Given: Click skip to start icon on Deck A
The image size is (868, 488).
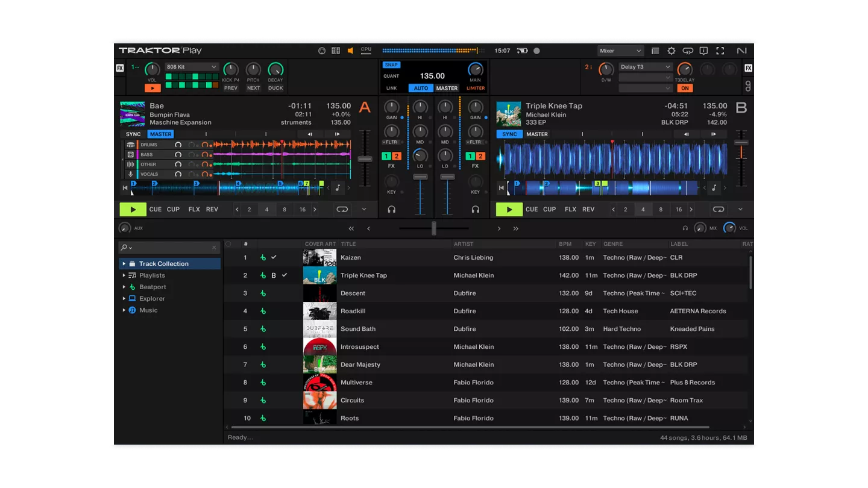Looking at the screenshot, I should [125, 188].
